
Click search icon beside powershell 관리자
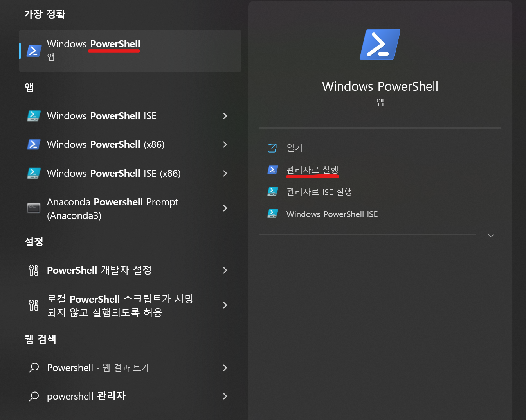point(34,396)
